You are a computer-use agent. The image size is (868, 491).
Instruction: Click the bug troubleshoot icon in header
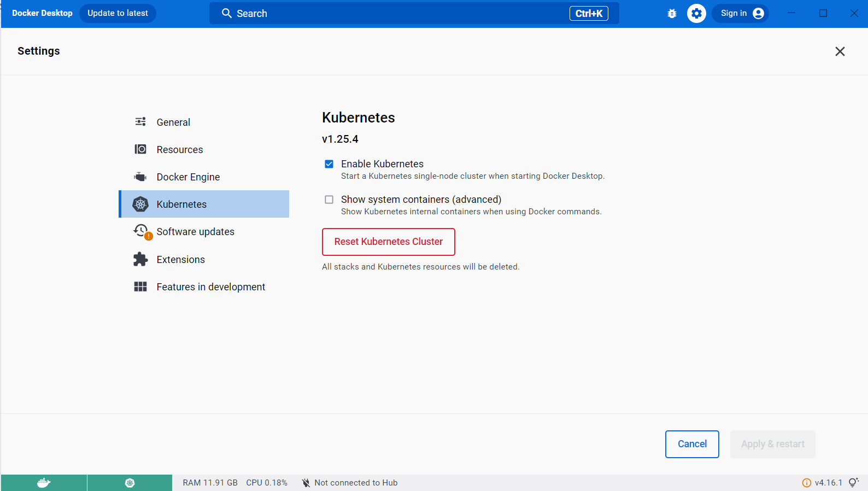pyautogui.click(x=672, y=14)
